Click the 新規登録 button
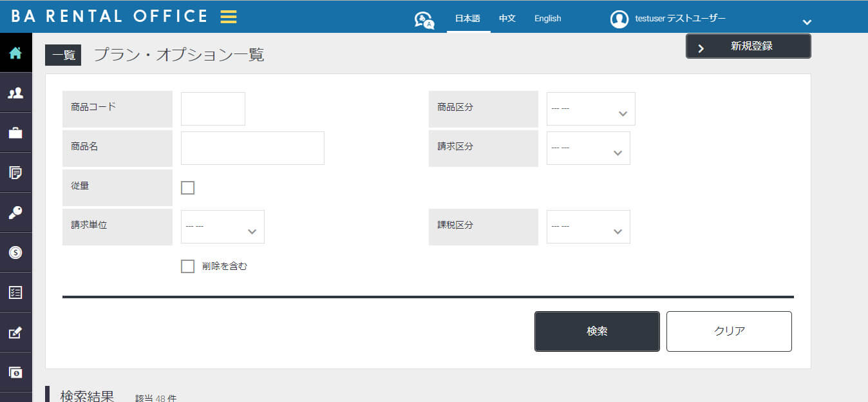Image resolution: width=868 pixels, height=402 pixels. pos(748,46)
